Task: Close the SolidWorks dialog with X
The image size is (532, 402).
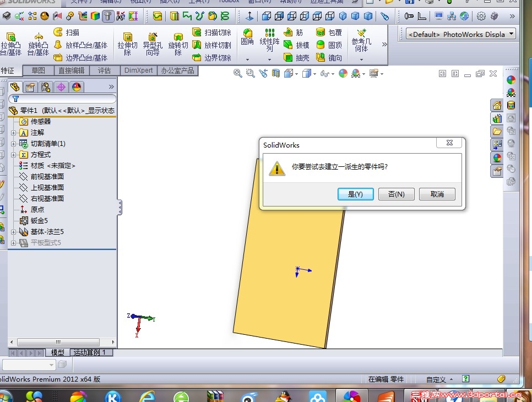Action: [x=449, y=143]
